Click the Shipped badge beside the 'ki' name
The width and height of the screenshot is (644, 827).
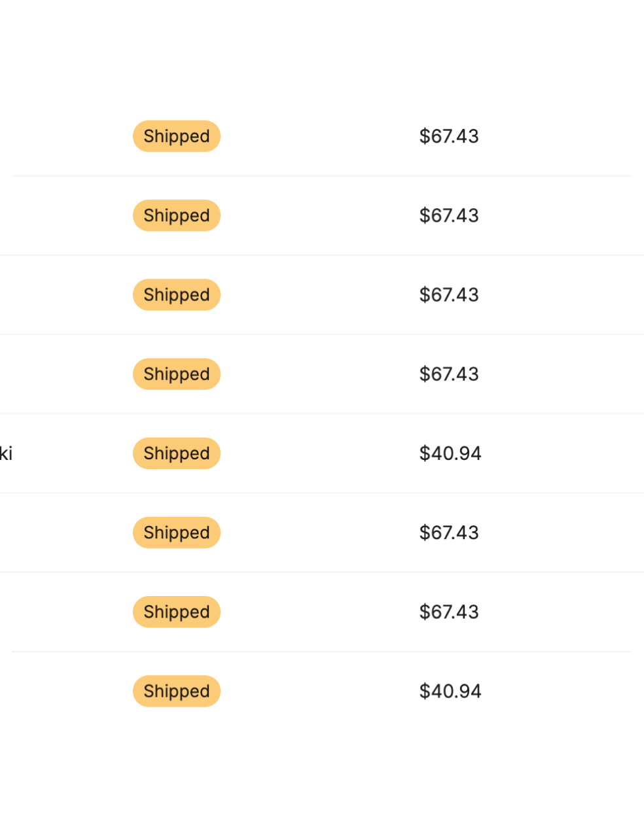(177, 453)
